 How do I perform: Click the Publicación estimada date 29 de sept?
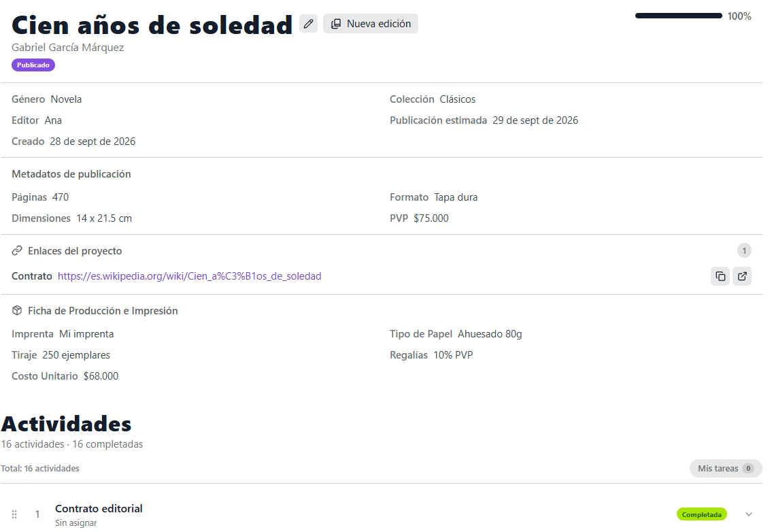coord(535,120)
